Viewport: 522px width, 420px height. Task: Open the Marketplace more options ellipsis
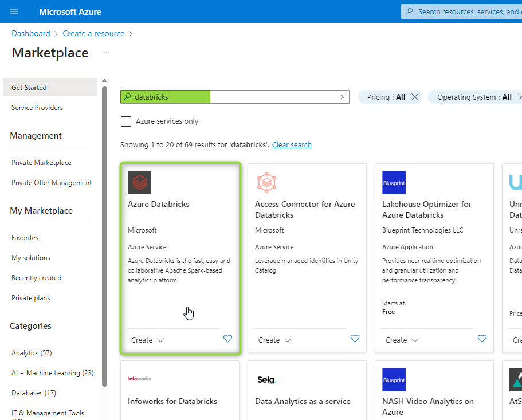[x=107, y=53]
